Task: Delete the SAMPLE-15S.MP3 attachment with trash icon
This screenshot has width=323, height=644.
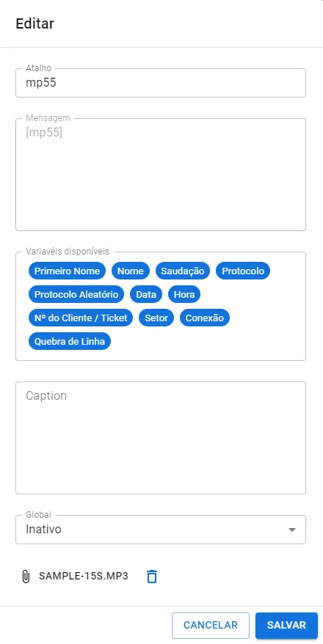Action: tap(152, 577)
